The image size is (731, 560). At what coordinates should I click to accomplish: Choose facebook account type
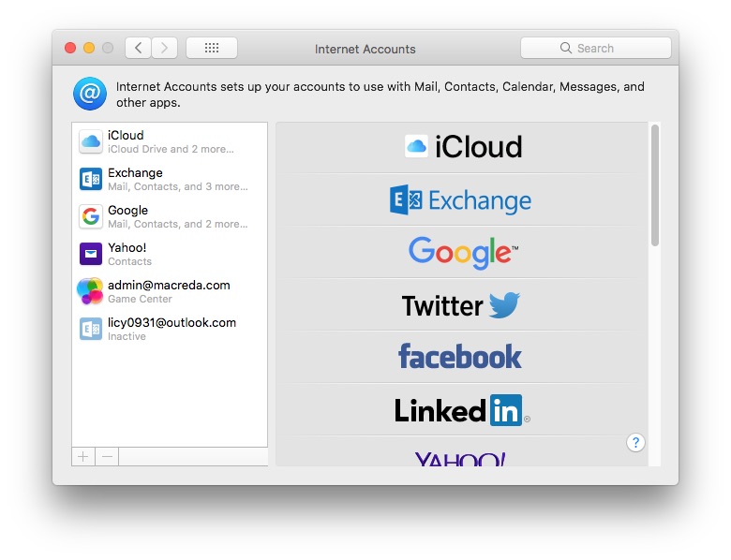(463, 358)
